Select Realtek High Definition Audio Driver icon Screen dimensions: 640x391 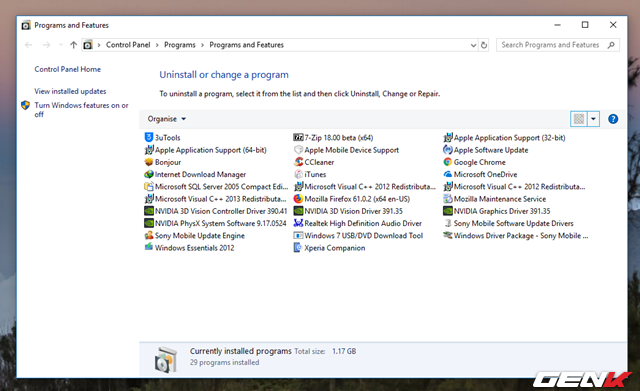point(298,223)
